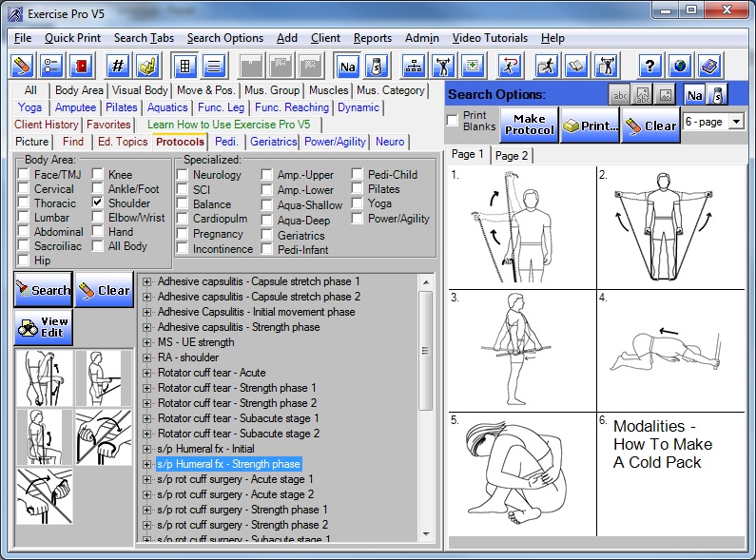Click the weightlifter with paper toolbar icon

[x=606, y=66]
